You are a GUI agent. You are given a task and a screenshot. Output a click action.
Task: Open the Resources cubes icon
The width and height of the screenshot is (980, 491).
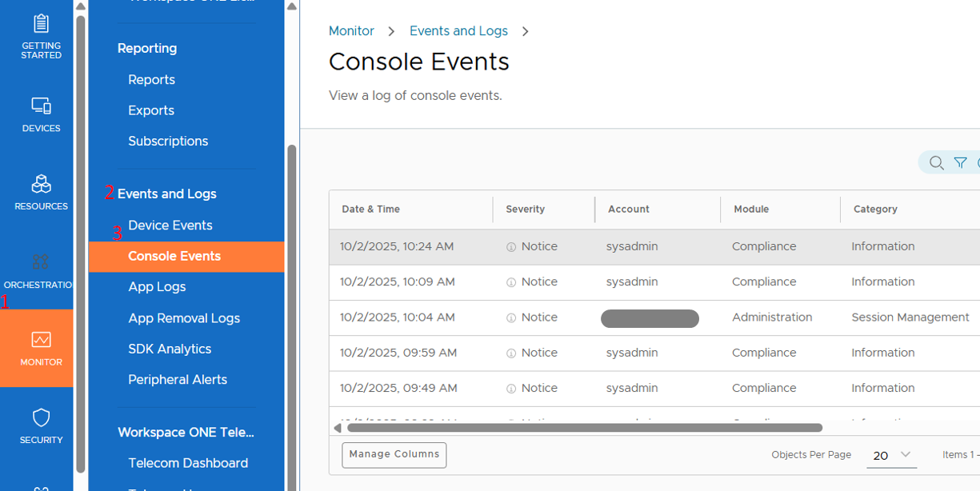(41, 184)
